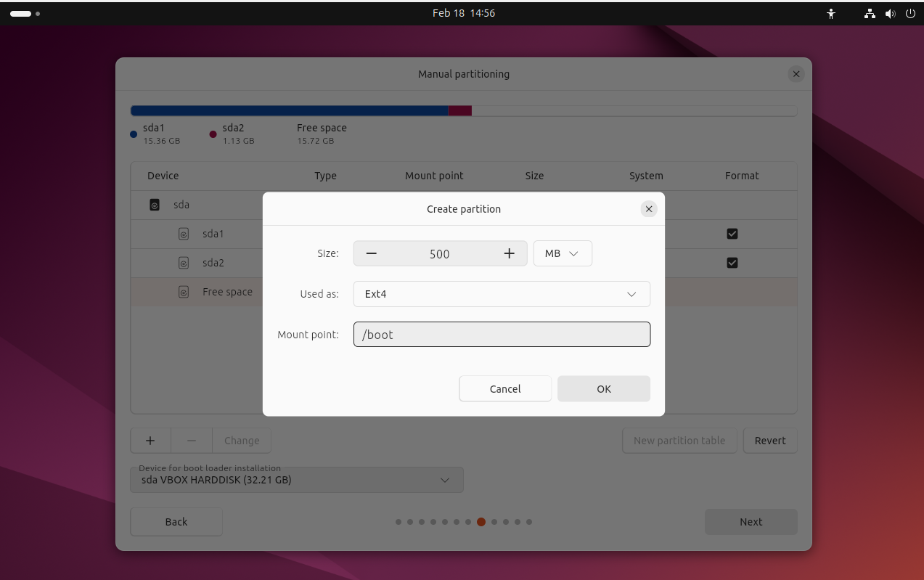Proceed with the Next button
Image resolution: width=924 pixels, height=580 pixels.
[751, 522]
